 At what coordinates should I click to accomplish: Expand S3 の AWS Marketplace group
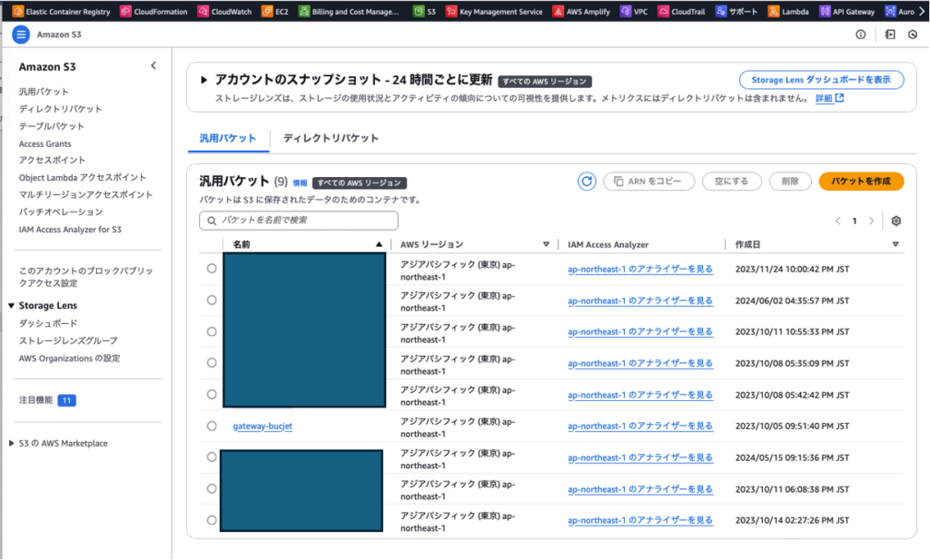click(x=11, y=443)
